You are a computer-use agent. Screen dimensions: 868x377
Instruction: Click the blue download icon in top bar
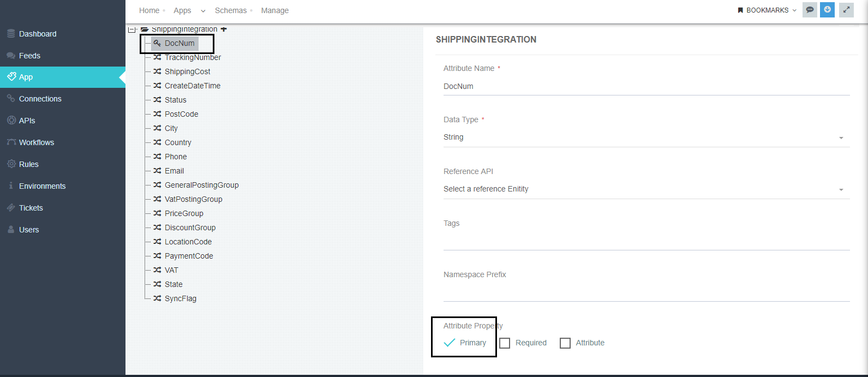[827, 10]
